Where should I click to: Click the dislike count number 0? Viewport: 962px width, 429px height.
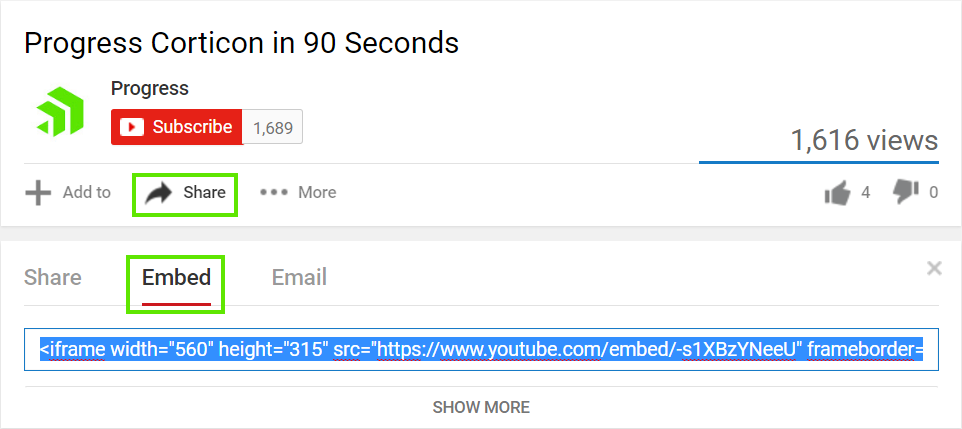[934, 192]
